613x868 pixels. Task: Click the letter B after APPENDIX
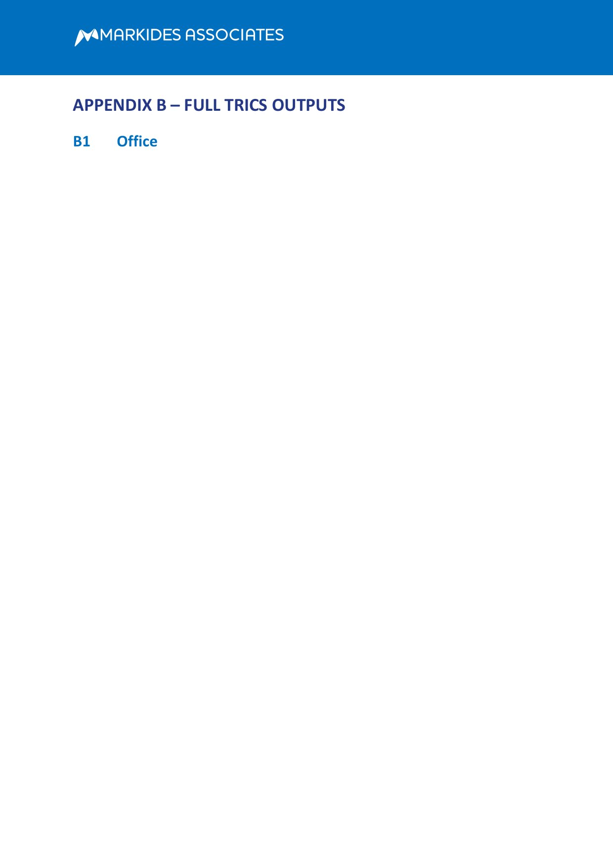(x=162, y=105)
